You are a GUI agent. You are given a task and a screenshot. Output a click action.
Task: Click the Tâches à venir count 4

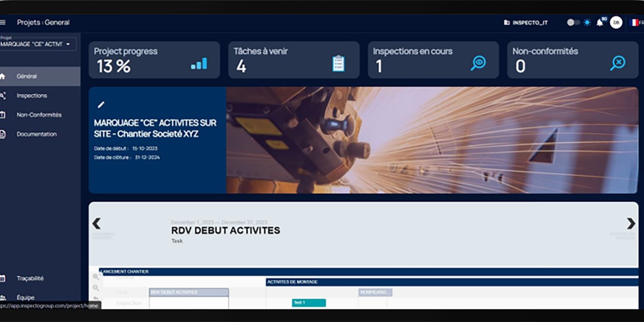[241, 66]
